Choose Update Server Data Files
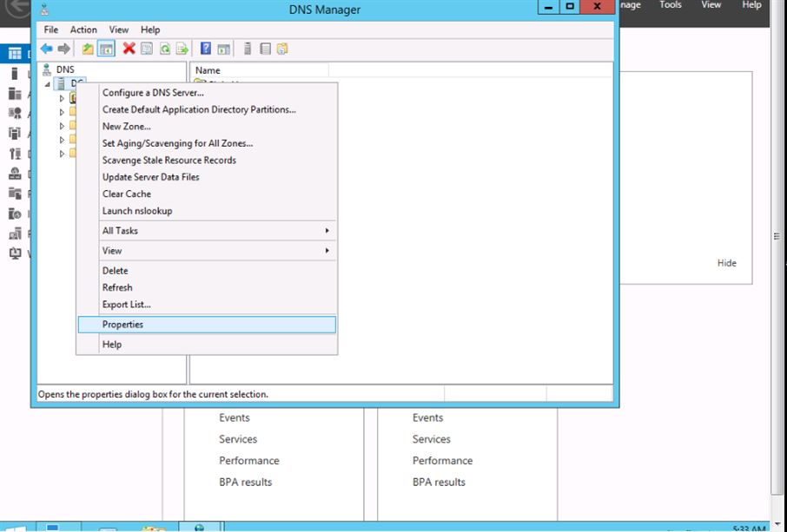The width and height of the screenshot is (787, 532). pos(207,177)
